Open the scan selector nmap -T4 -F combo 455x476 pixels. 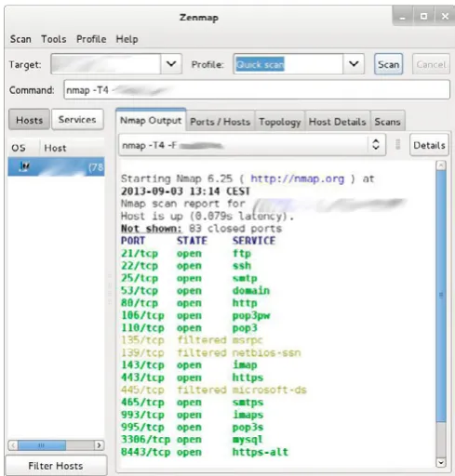[x=252, y=145]
